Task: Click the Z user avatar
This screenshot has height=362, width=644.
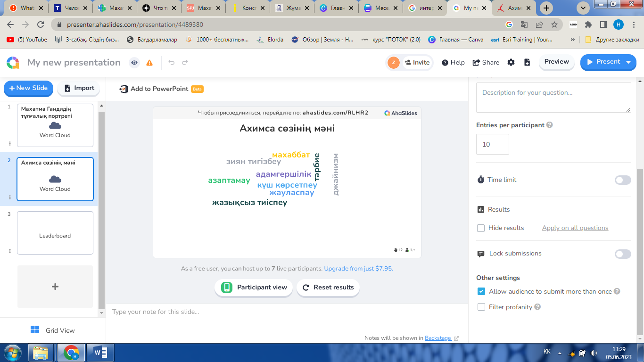Action: [x=393, y=62]
